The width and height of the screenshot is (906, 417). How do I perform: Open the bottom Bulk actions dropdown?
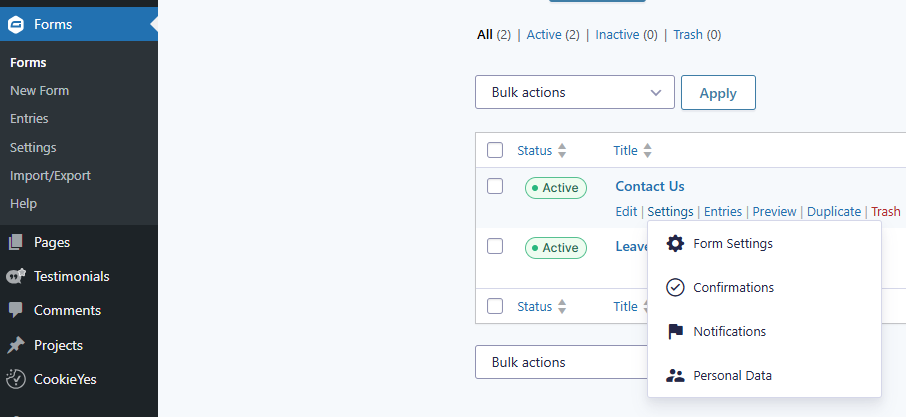click(x=560, y=362)
